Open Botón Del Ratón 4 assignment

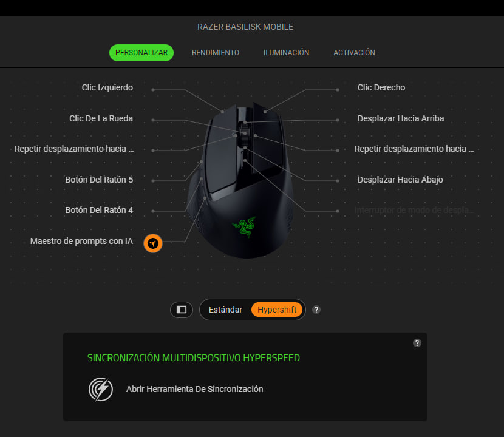pyautogui.click(x=99, y=210)
